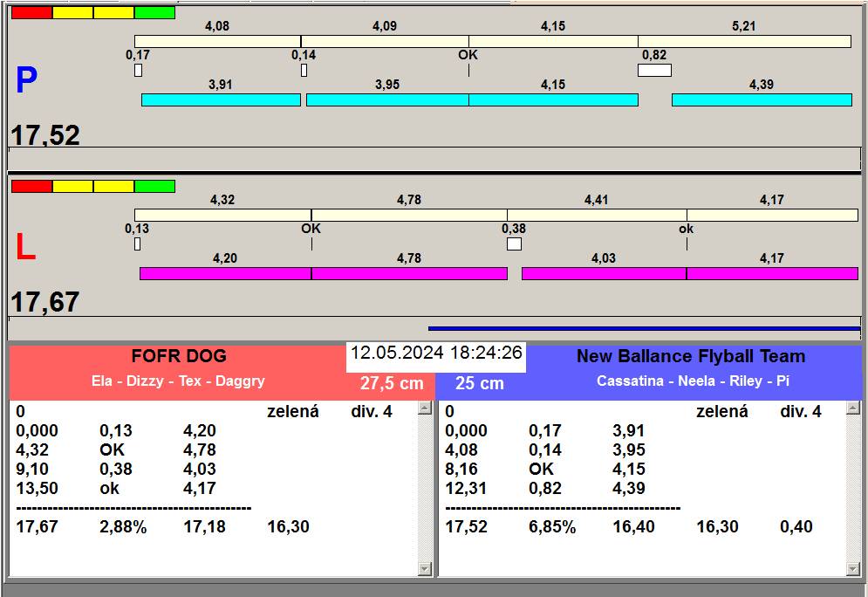Viewport: 868px width, 597px height.
Task: Click the scroll-up arrow in FOFR DOG results list
Action: coord(425,408)
